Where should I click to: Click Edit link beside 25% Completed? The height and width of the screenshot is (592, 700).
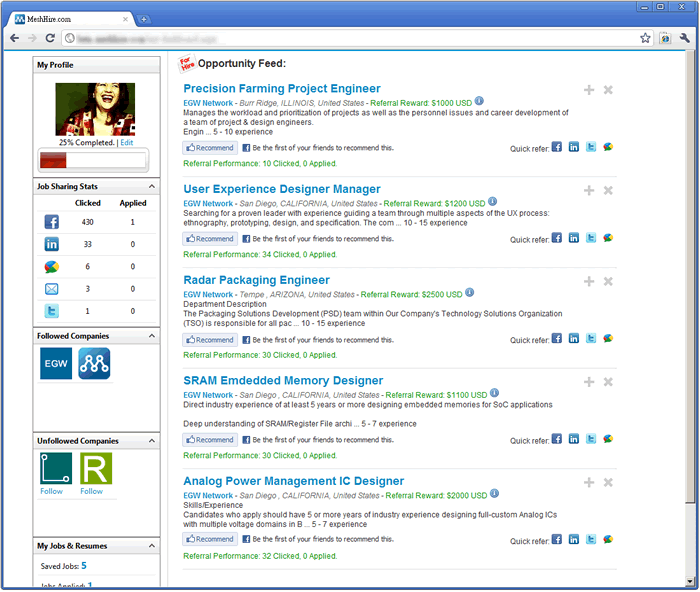tap(127, 142)
